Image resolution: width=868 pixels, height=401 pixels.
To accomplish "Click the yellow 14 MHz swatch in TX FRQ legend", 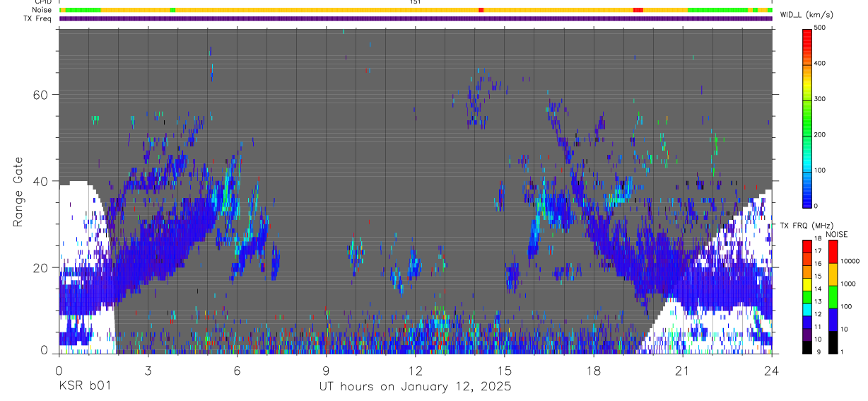I will [x=807, y=286].
